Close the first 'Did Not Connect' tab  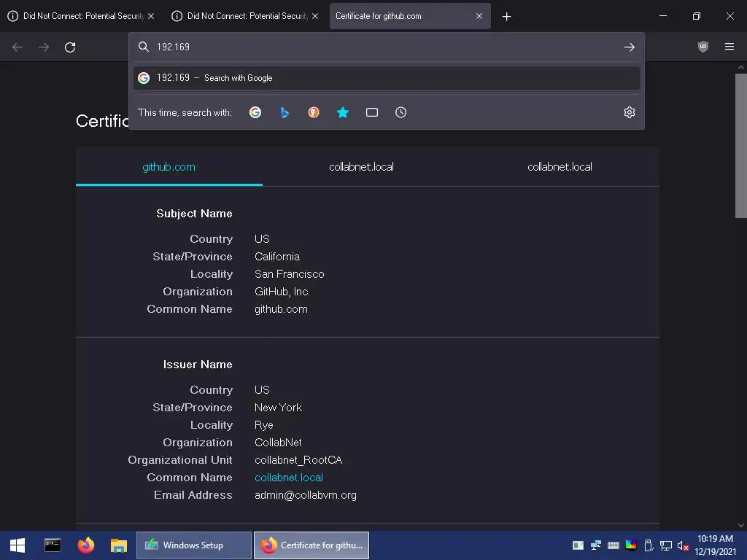click(151, 16)
